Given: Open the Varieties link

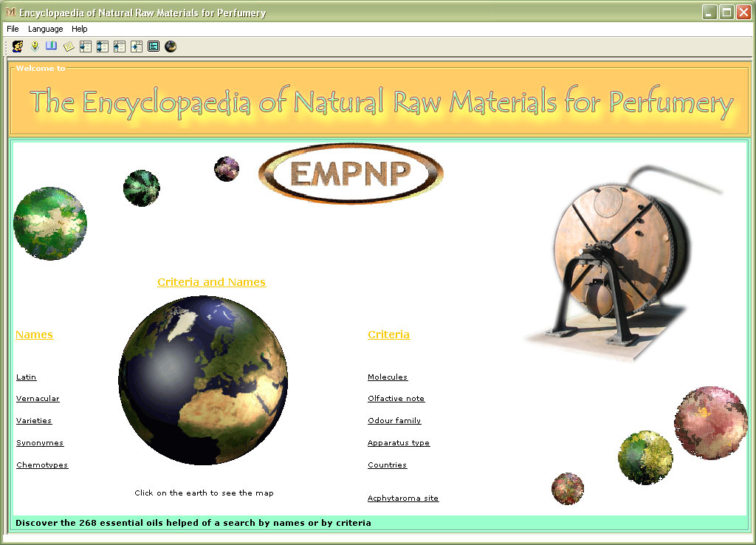Looking at the screenshot, I should 34,421.
